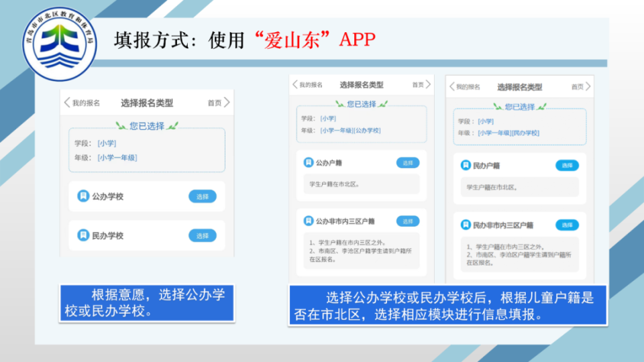The width and height of the screenshot is (644, 362).
Task: Click the 您已选择 heading in the right screen
Action: [519, 107]
